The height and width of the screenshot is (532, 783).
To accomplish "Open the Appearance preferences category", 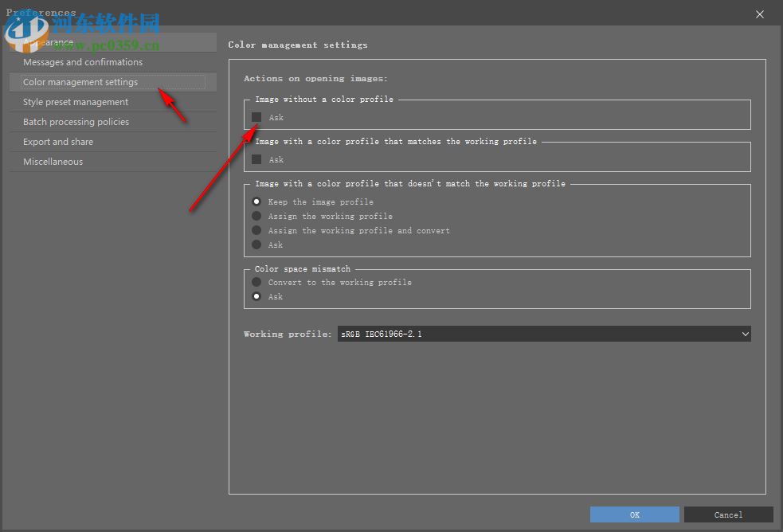I will (113, 42).
